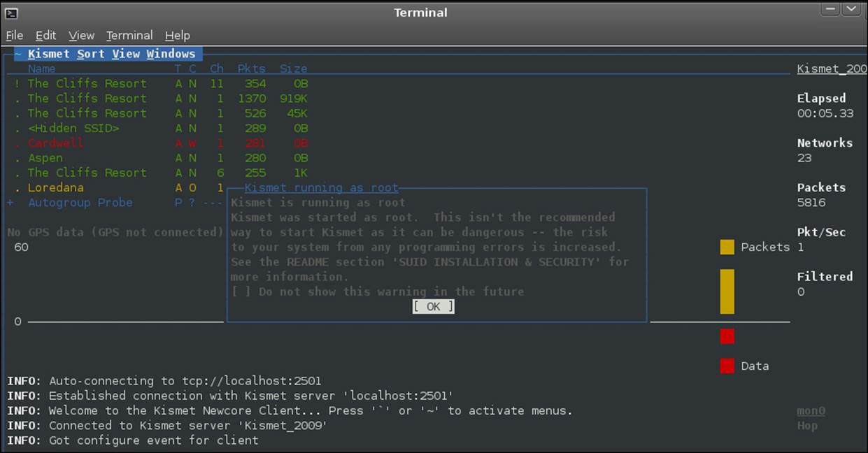Click the mon0 source label
Image resolution: width=868 pixels, height=453 pixels.
811,410
